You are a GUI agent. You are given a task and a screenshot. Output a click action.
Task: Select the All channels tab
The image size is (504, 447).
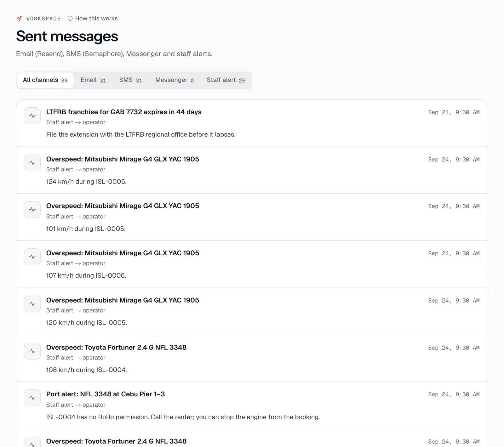pyautogui.click(x=45, y=80)
